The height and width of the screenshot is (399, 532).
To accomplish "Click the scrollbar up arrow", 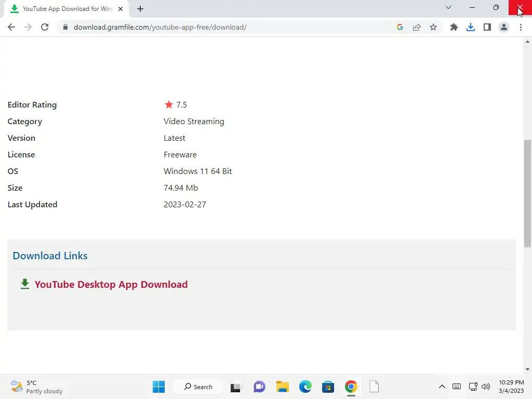I will coord(527,42).
